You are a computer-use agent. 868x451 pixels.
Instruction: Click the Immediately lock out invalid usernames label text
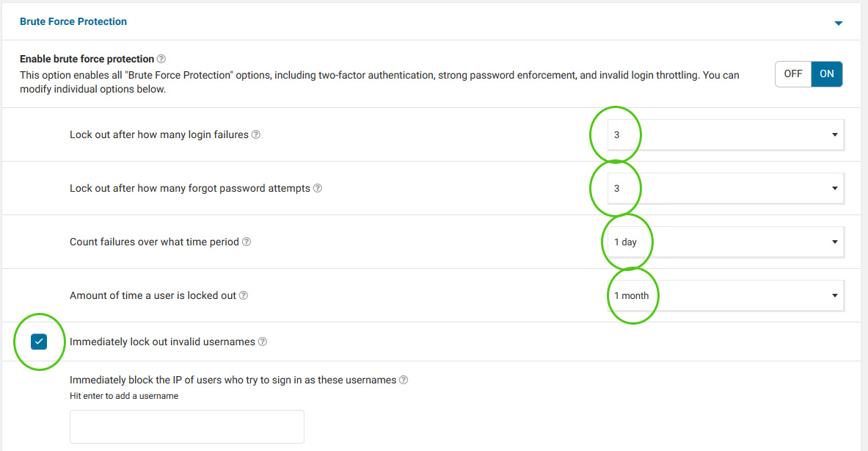click(162, 342)
